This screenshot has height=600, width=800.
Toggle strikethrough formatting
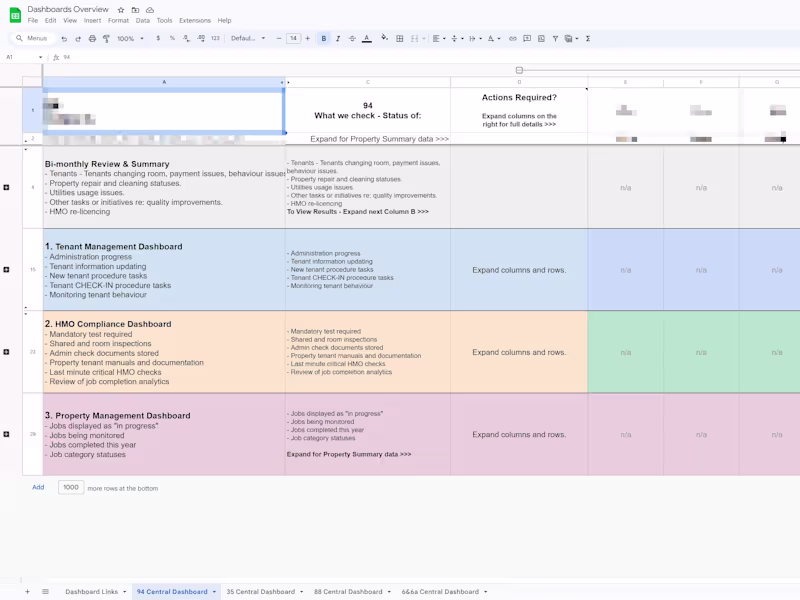click(354, 38)
